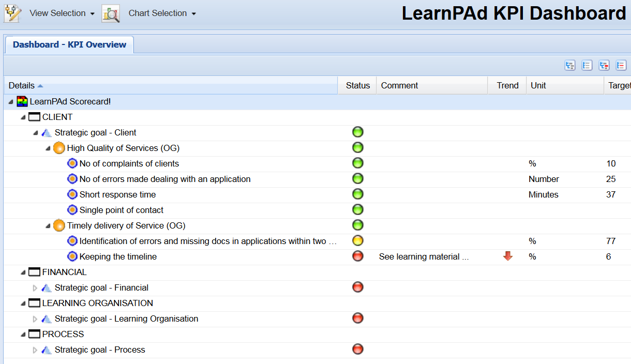The width and height of the screenshot is (631, 364).
Task: Click the green status light for No of complaints
Action: [358, 163]
